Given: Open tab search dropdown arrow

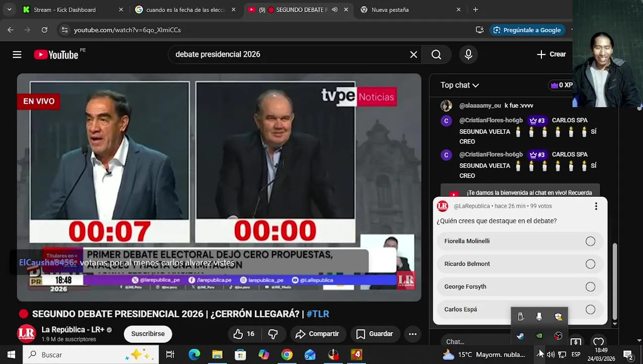Looking at the screenshot, I should pyautogui.click(x=9, y=10).
